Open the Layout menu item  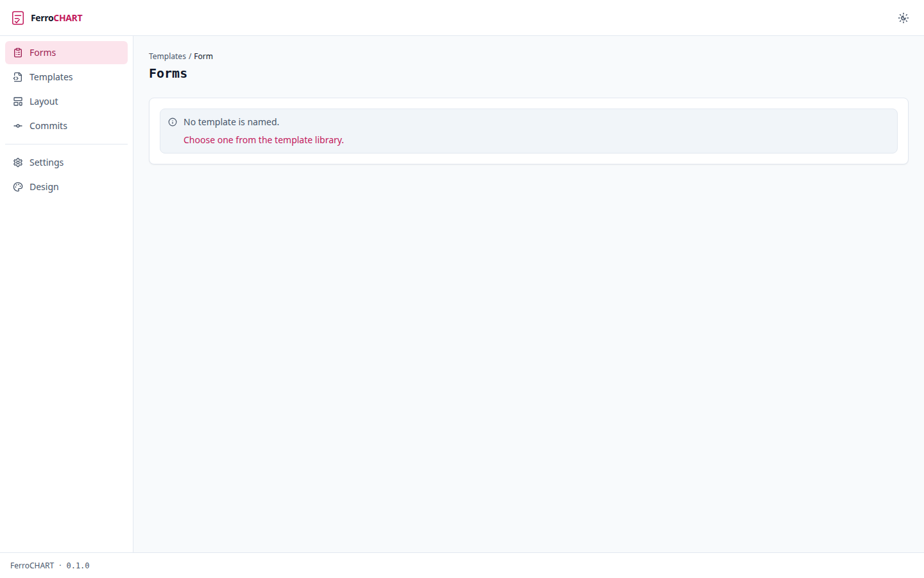click(66, 101)
